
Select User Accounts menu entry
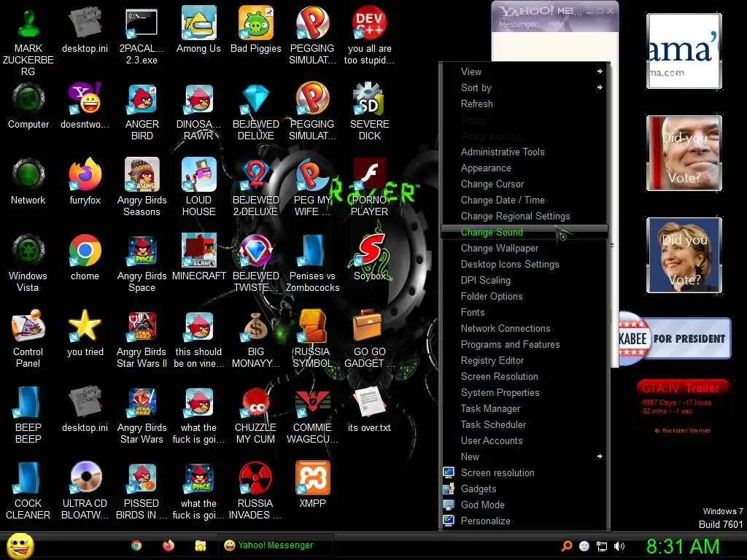coord(525,441)
